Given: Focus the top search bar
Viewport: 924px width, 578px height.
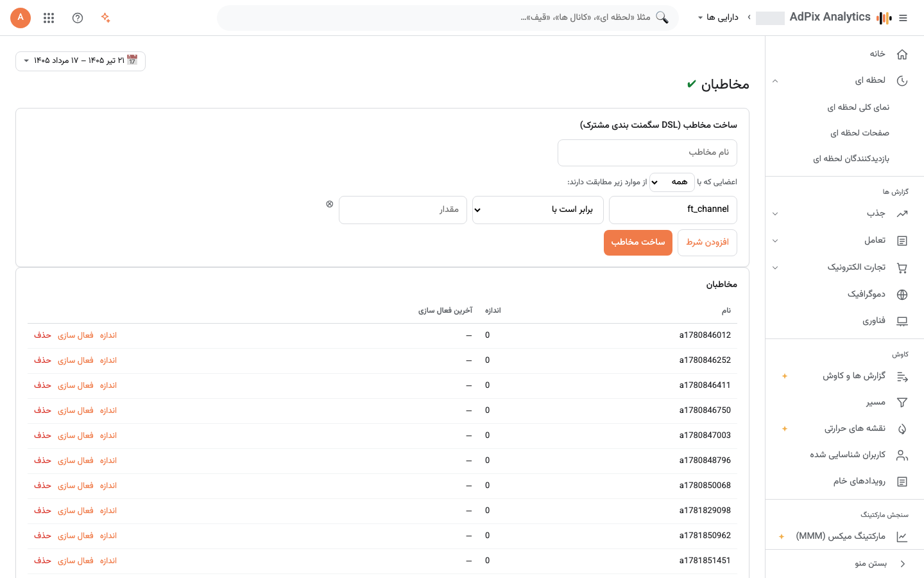Looking at the screenshot, I should tap(448, 18).
